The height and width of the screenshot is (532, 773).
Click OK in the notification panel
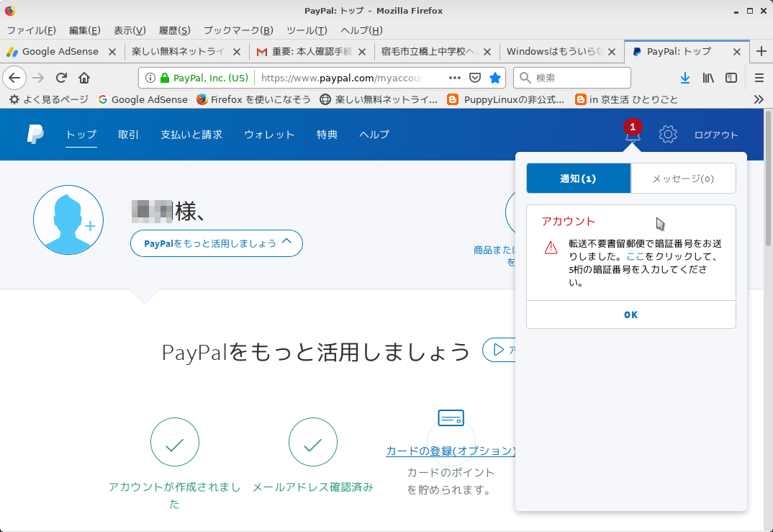[x=631, y=315]
